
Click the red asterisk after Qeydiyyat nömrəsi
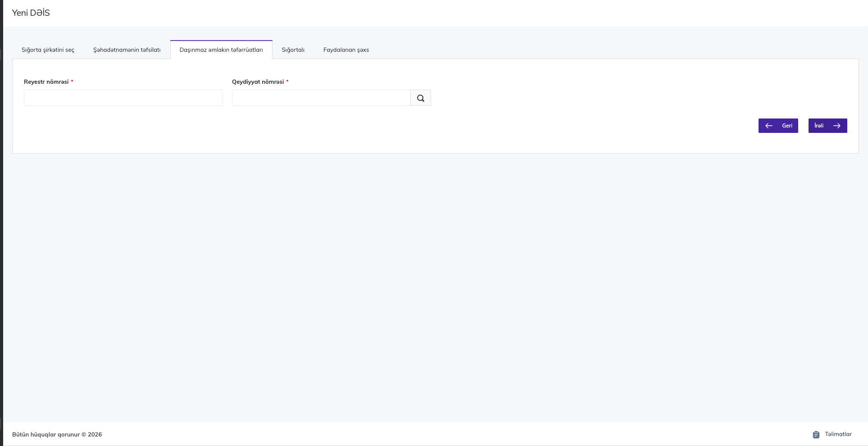287,82
